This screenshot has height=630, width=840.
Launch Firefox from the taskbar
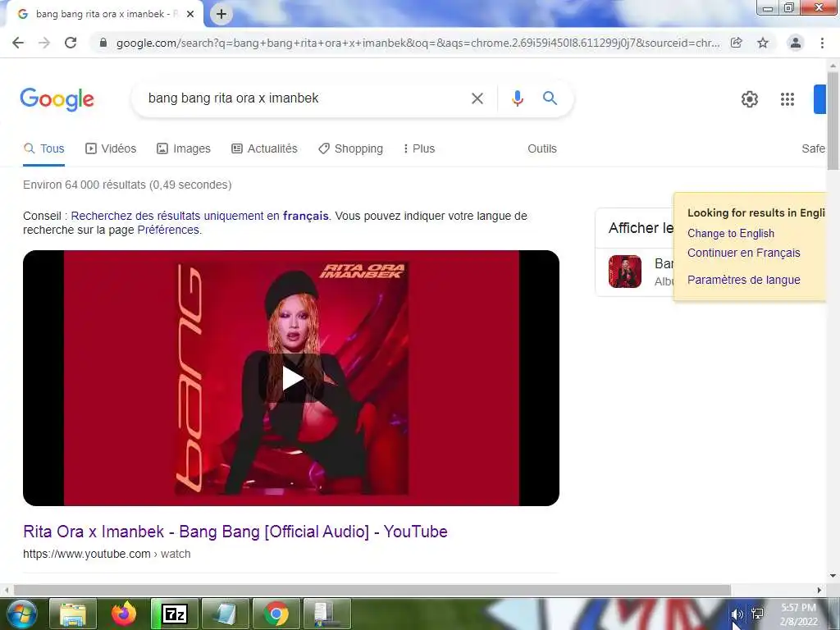(x=124, y=614)
